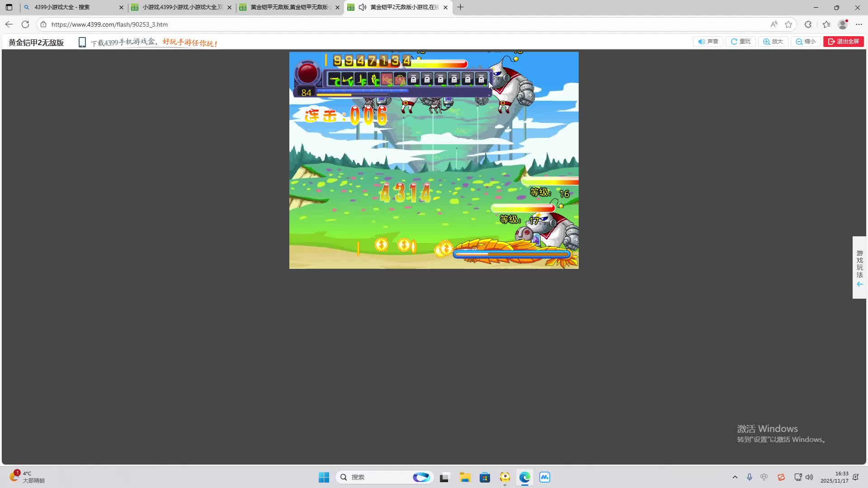
Task: Click the red orb player portrait
Action: [x=307, y=73]
